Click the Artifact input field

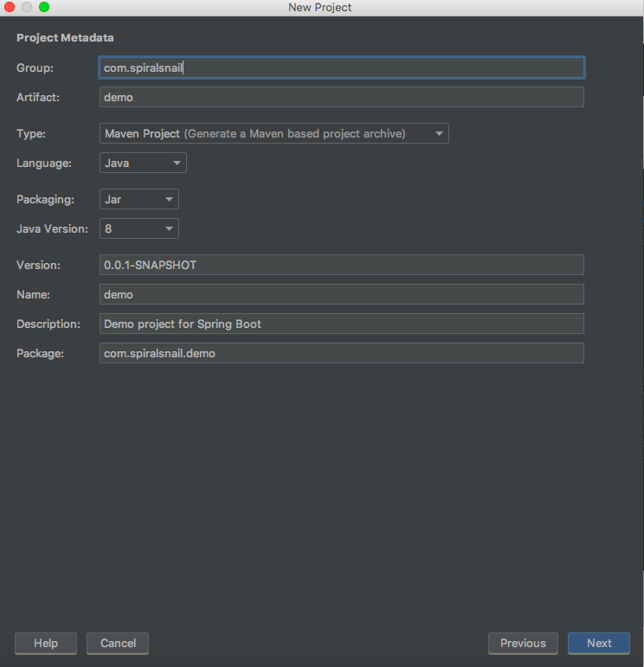click(x=341, y=97)
